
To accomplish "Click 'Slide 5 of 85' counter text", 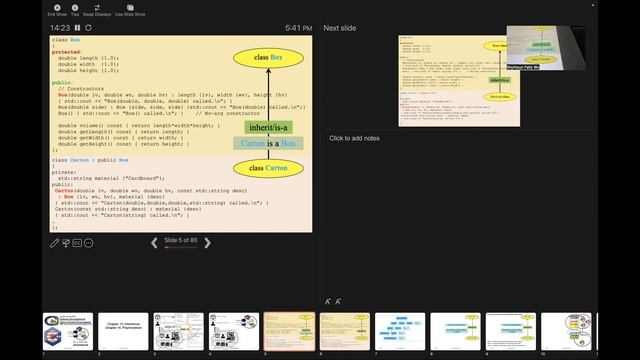I will (x=180, y=240).
